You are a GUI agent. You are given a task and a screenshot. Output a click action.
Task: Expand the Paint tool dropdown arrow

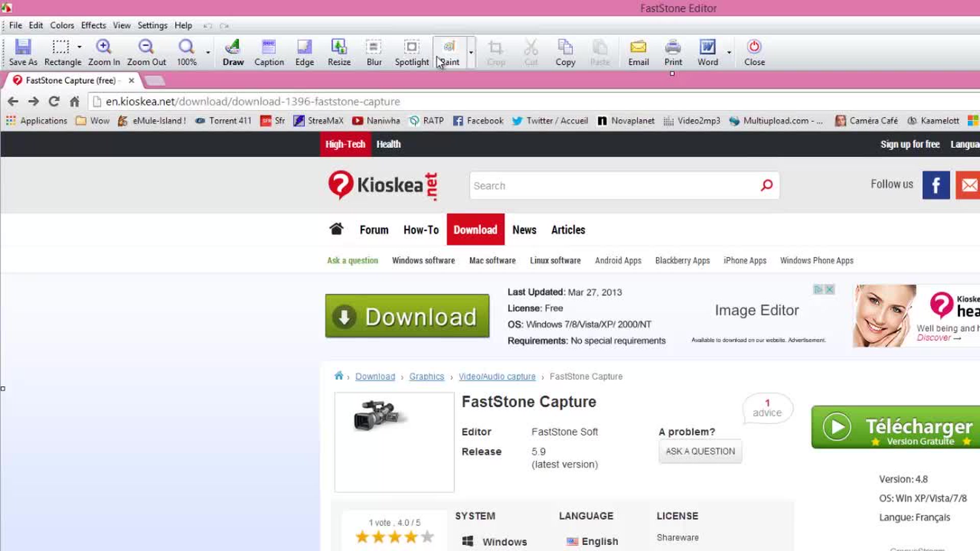click(x=470, y=53)
